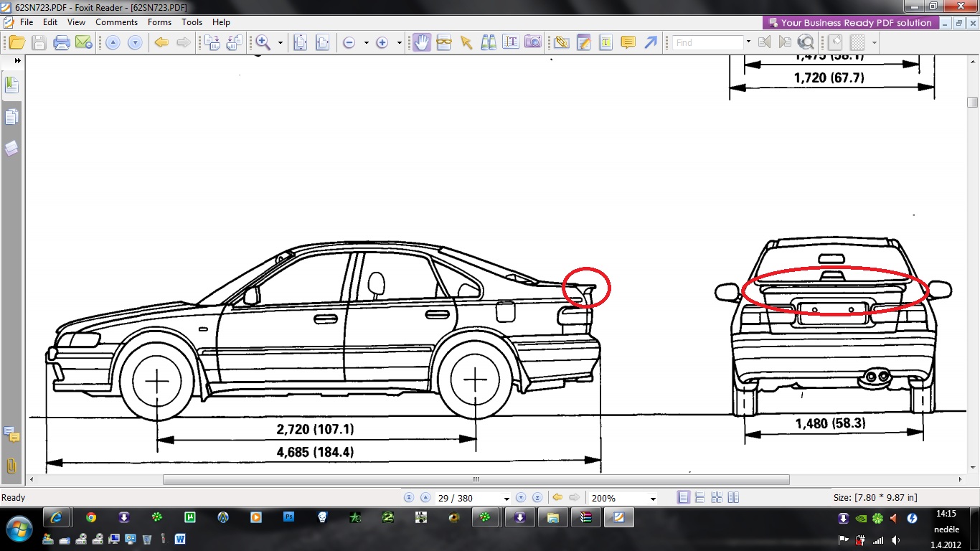The width and height of the screenshot is (980, 551).
Task: Click the Print icon
Action: [62, 42]
